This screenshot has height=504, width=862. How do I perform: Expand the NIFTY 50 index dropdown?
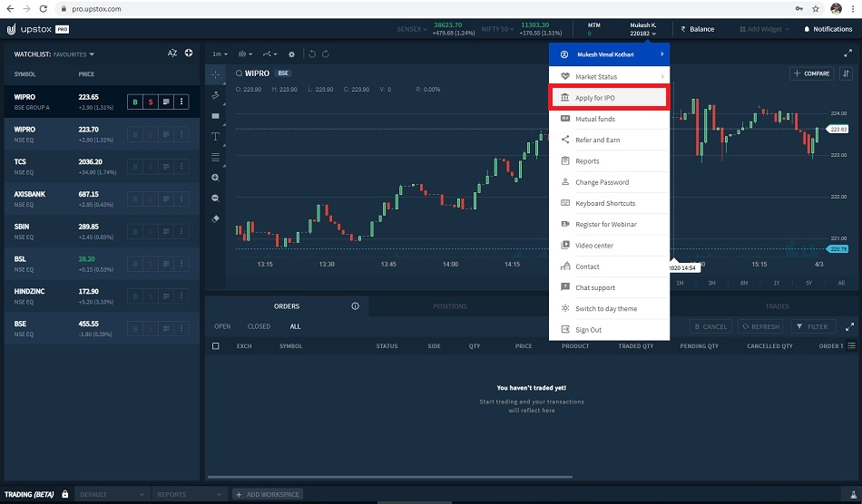point(497,29)
